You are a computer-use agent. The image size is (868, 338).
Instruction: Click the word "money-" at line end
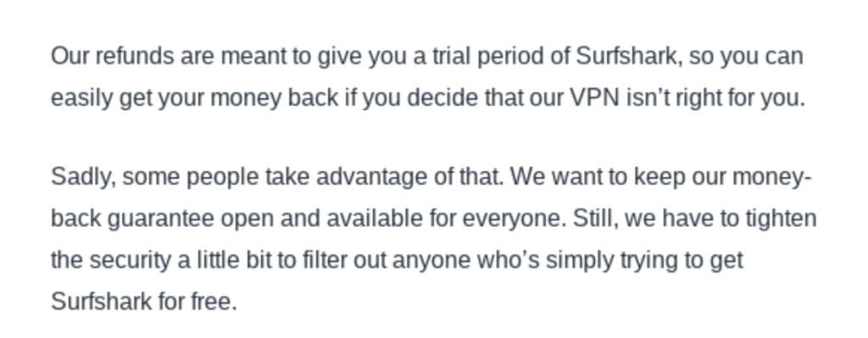pos(771,178)
